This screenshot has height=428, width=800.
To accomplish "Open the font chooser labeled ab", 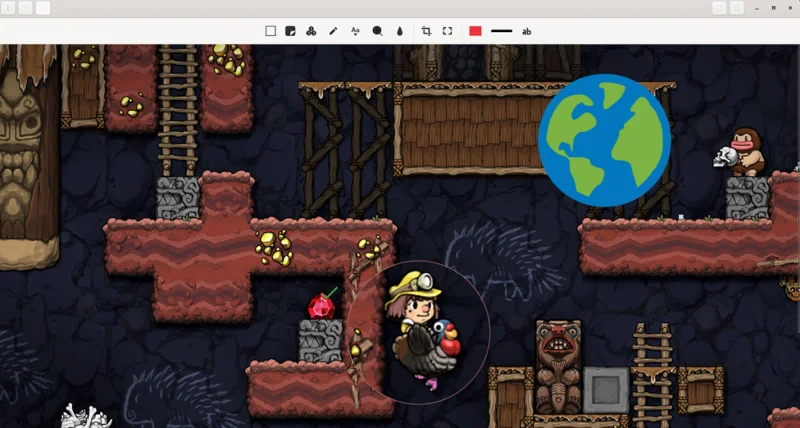I will pos(527,32).
